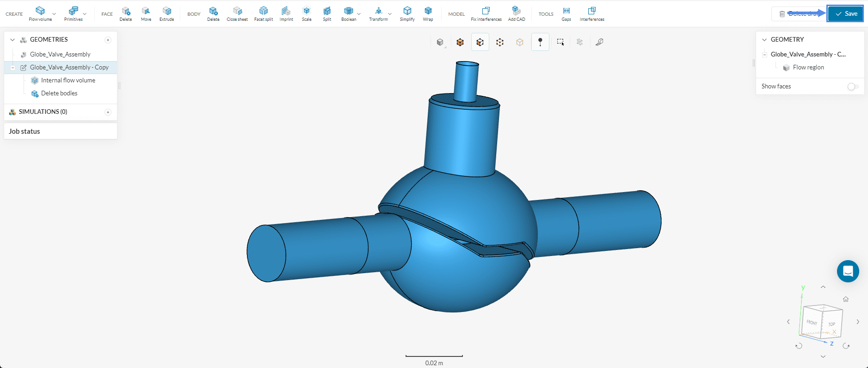This screenshot has height=368, width=868.
Task: Toggle the Show faces switch
Action: (x=853, y=87)
